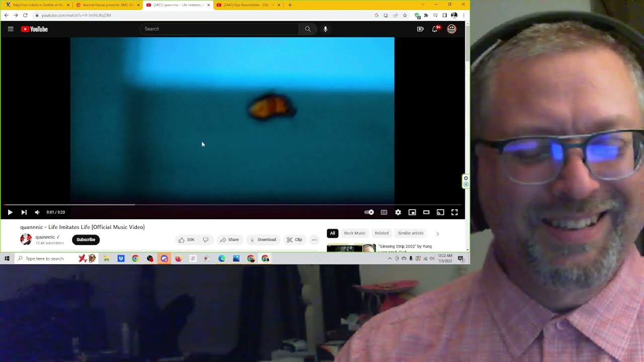
Task: Mute the video volume
Action: [x=37, y=212]
